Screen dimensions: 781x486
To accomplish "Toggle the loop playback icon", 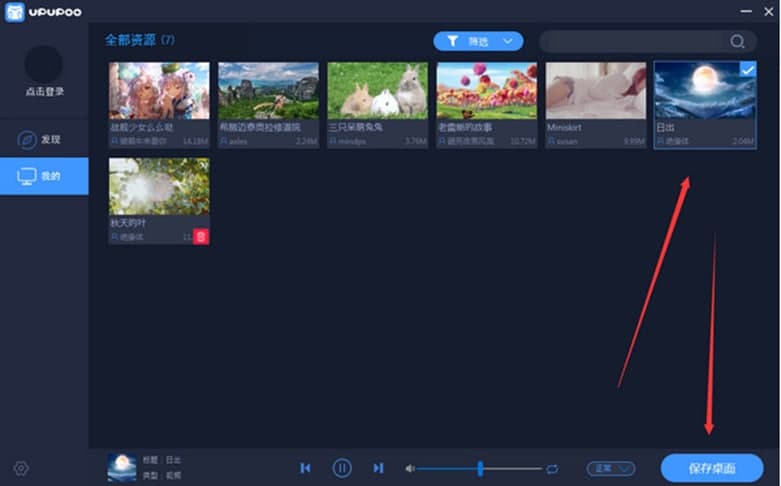I will [552, 468].
